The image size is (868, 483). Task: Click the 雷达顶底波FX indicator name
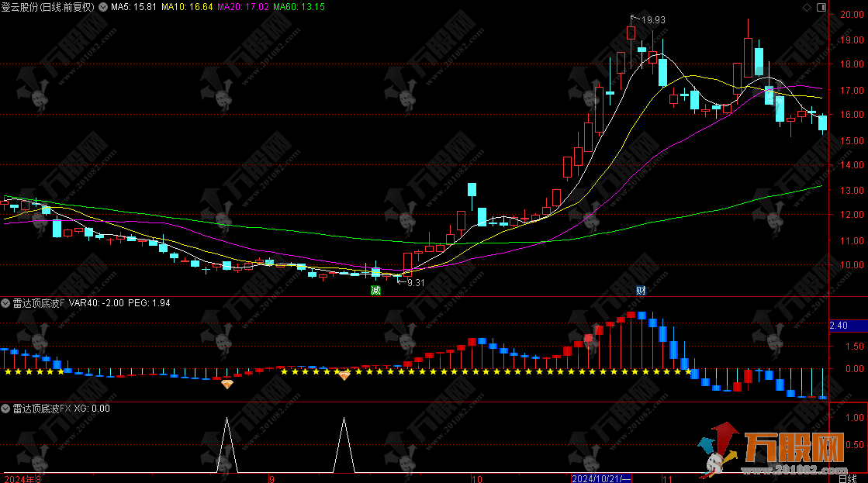[42, 409]
